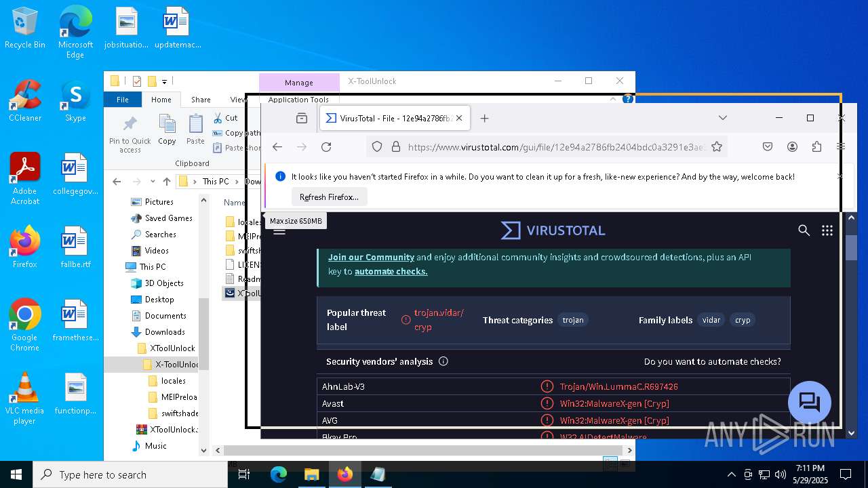Select Downloads in navigation tree

pos(165,332)
